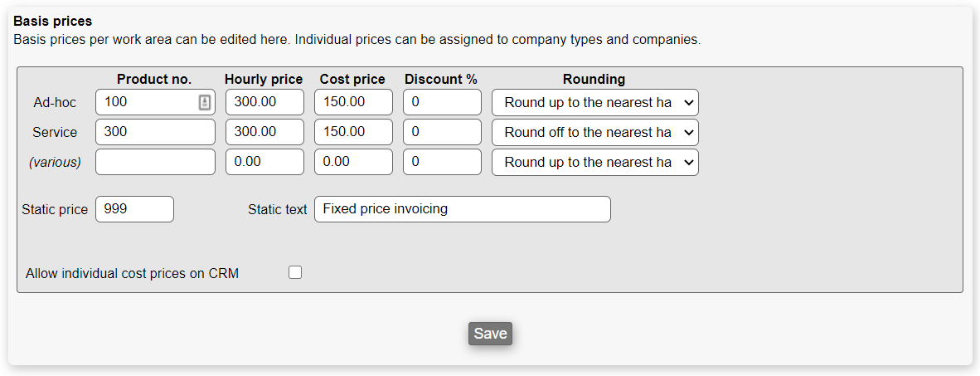Focus the (various) cost price field
980x376 pixels.
tap(353, 163)
